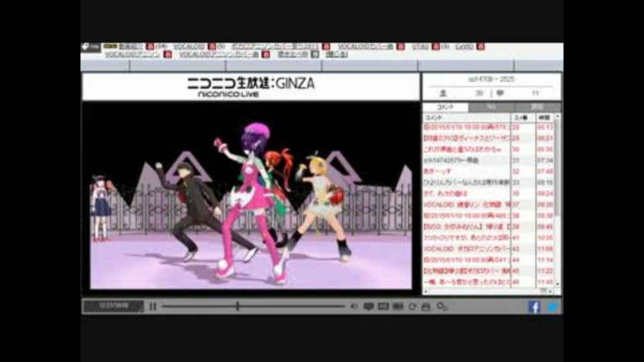Click red dictionary icon beside VOCALOIDアニソンカバー曲 tag
644x362 pixels.
[266, 54]
